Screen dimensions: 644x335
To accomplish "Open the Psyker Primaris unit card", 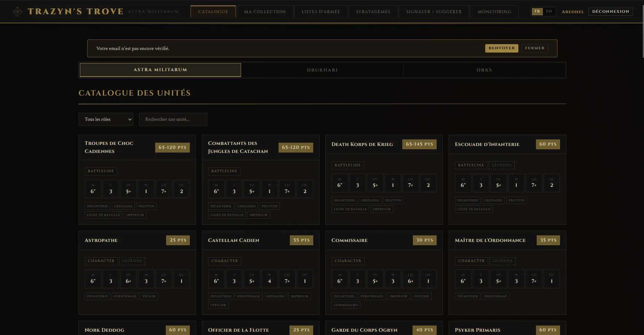I will (x=507, y=328).
